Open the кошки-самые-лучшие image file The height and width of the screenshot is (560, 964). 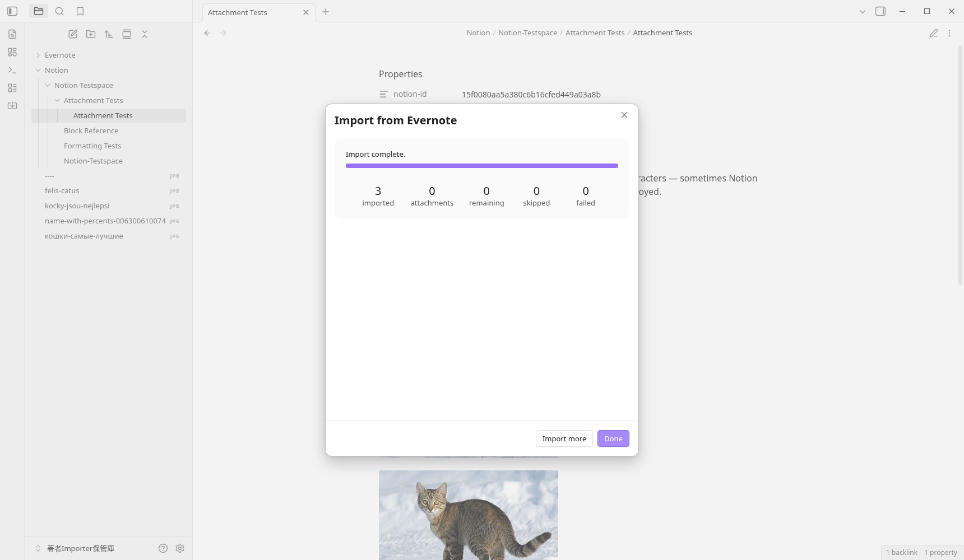click(109, 236)
